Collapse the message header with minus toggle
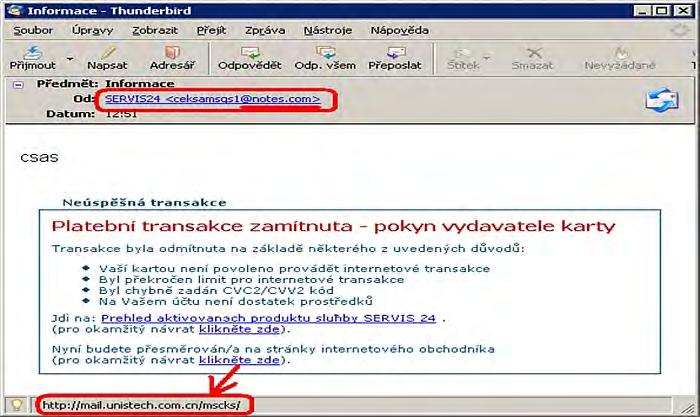The width and height of the screenshot is (700, 417). click(18, 84)
